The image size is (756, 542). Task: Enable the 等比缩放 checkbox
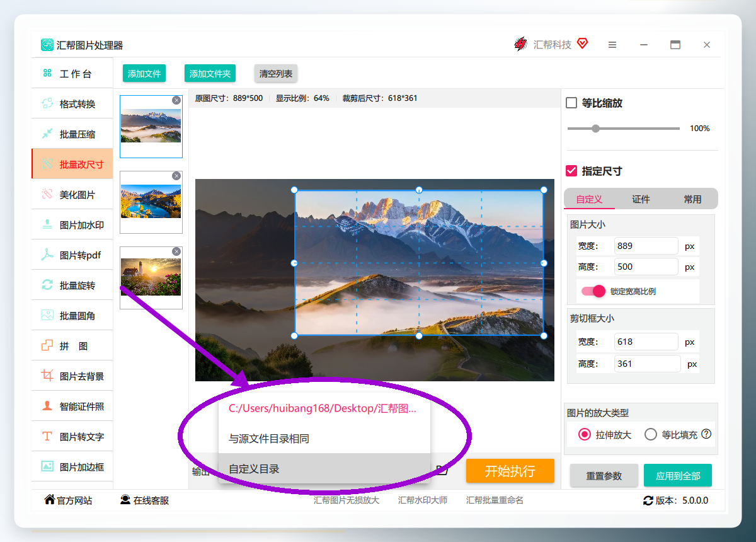(x=571, y=103)
